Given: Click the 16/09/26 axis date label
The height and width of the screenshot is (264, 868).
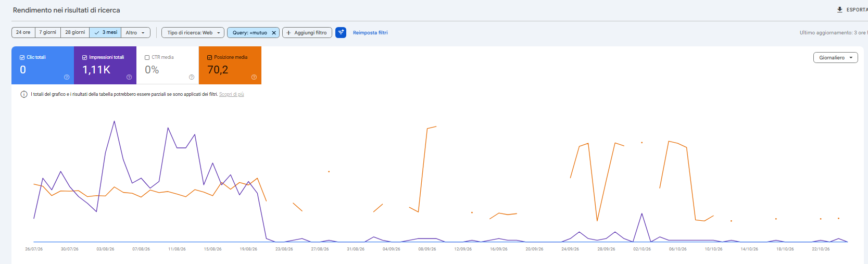Looking at the screenshot, I should (499, 249).
